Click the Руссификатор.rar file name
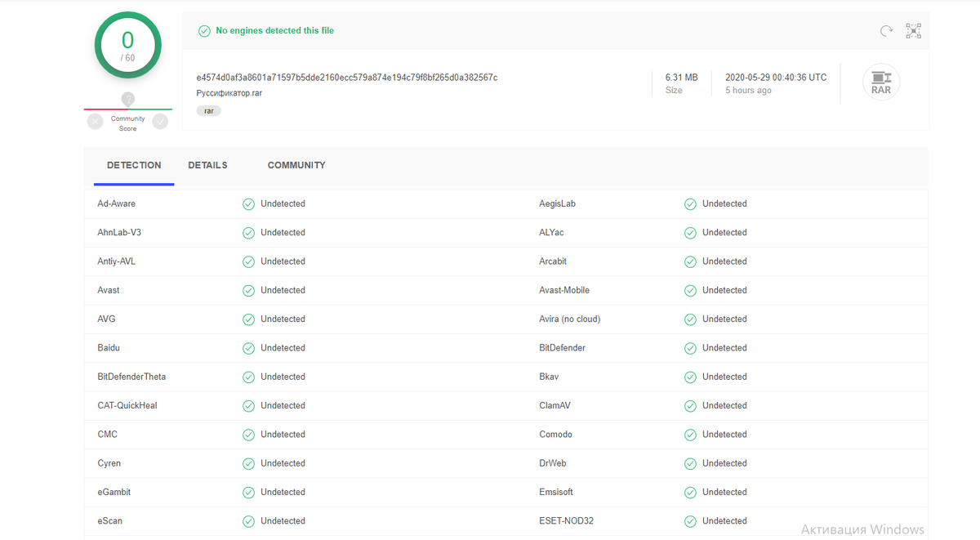 click(x=229, y=93)
